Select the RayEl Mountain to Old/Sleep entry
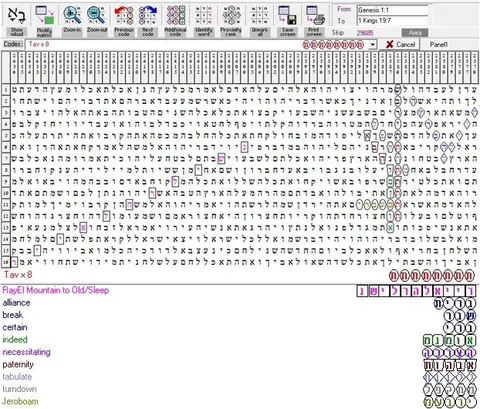Viewport: 480px width, 409px height. 56,290
